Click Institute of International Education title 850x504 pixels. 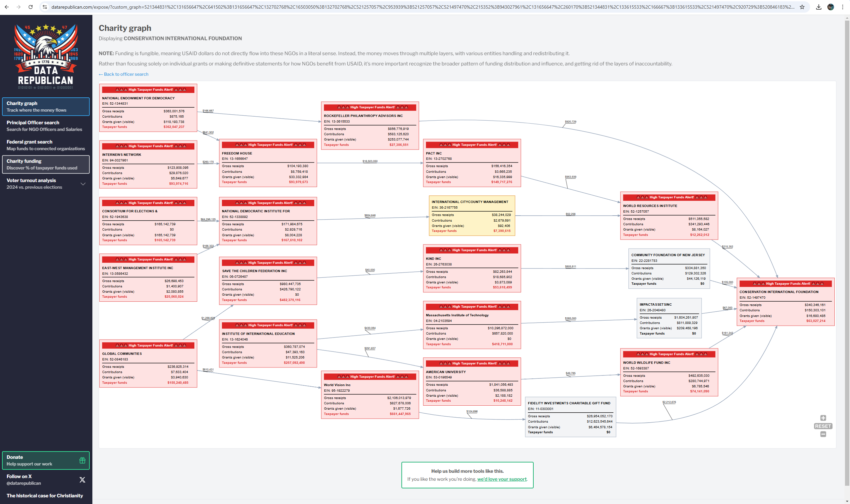(258, 334)
